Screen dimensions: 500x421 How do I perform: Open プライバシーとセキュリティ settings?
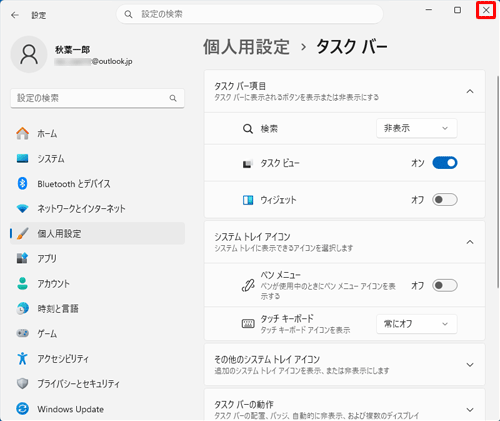(x=97, y=384)
